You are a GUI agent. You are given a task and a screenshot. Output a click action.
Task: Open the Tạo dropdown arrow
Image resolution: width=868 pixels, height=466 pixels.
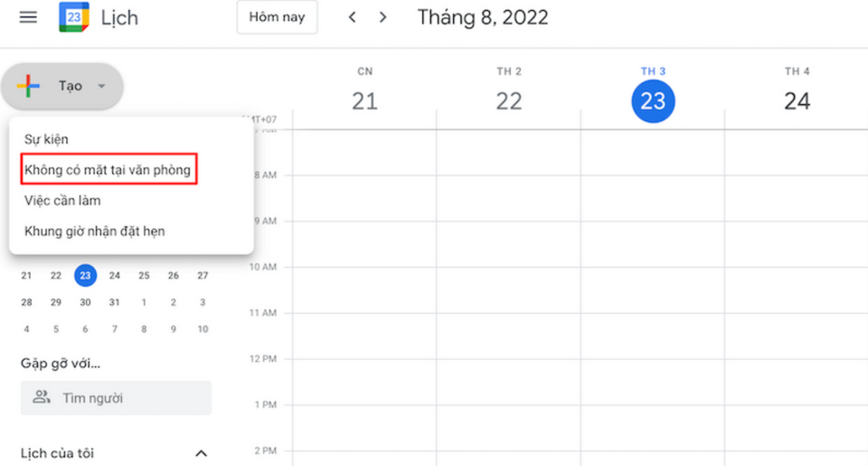coord(101,87)
